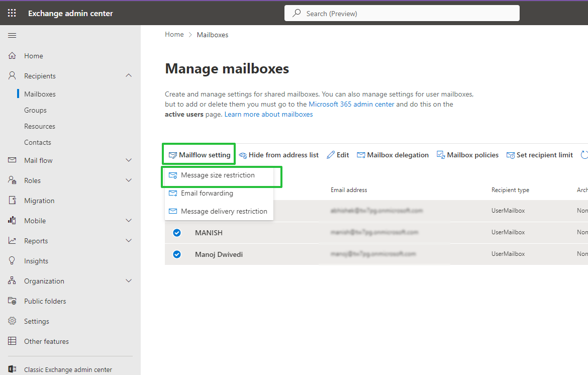Uncheck the Manoj Dwivedi row selection
Viewport: 588px width, 375px height.
coord(177,254)
